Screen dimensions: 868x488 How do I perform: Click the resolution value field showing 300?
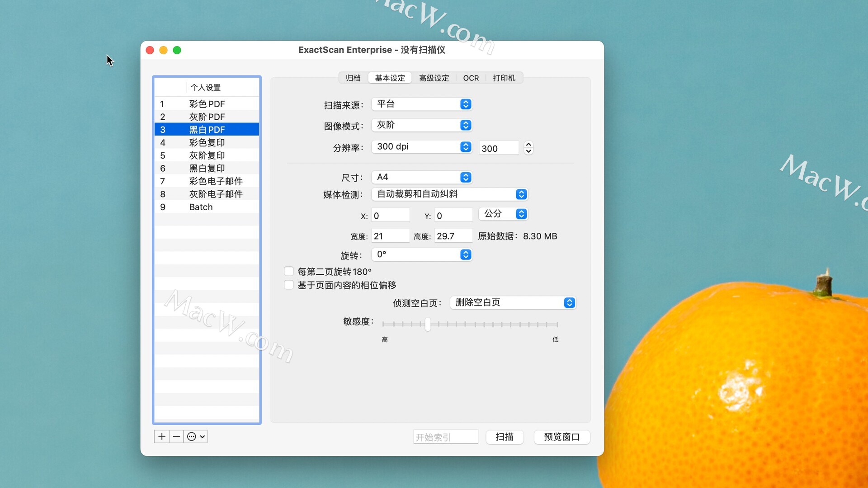(x=499, y=148)
